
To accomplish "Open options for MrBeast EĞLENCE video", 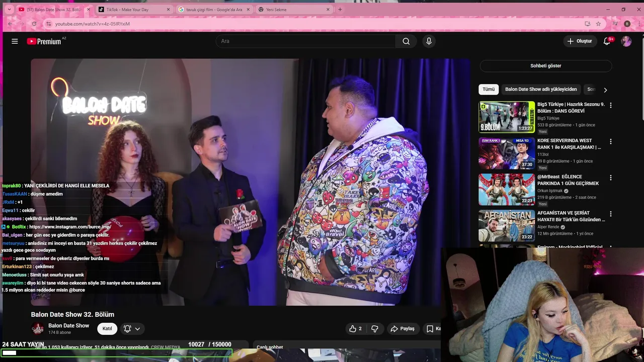I will [611, 178].
